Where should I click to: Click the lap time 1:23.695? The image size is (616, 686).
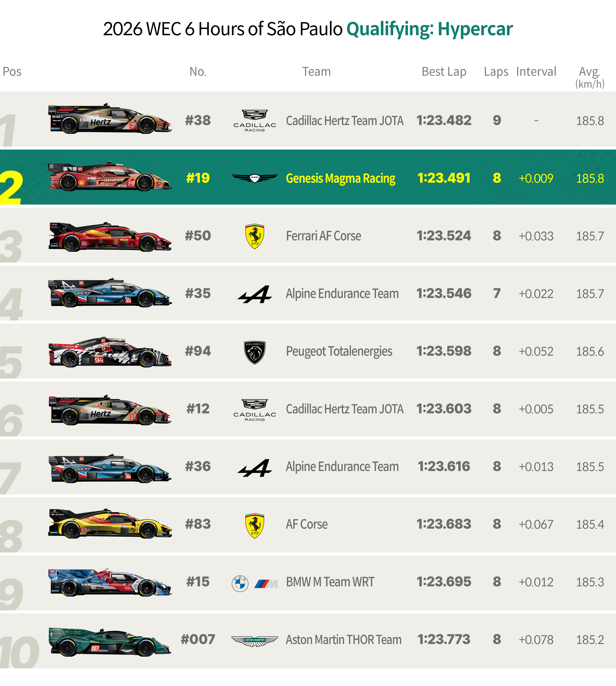(444, 582)
